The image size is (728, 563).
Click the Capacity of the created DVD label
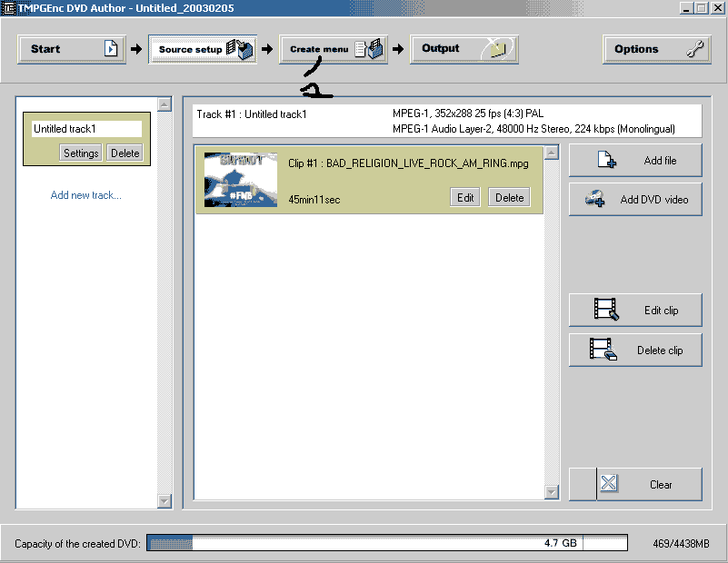[77, 544]
